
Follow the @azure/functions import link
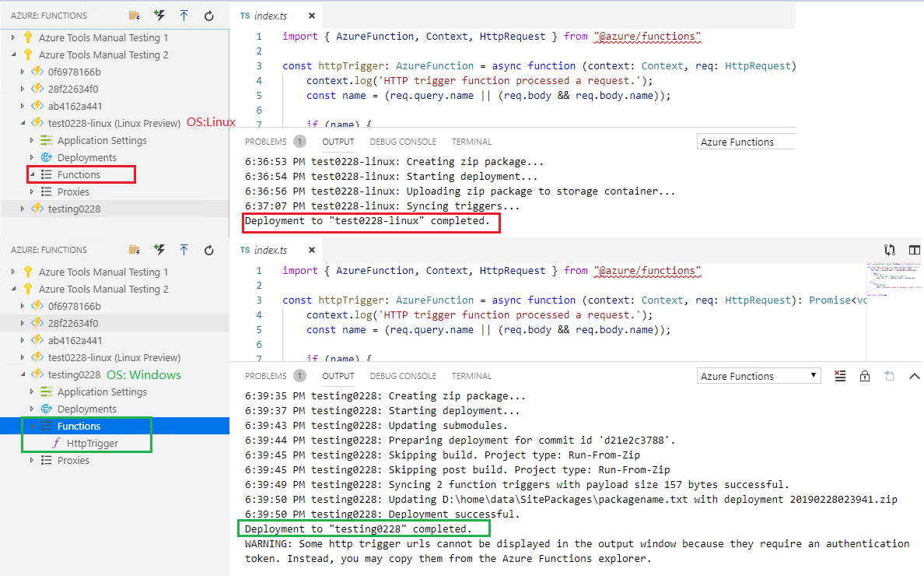pos(647,36)
